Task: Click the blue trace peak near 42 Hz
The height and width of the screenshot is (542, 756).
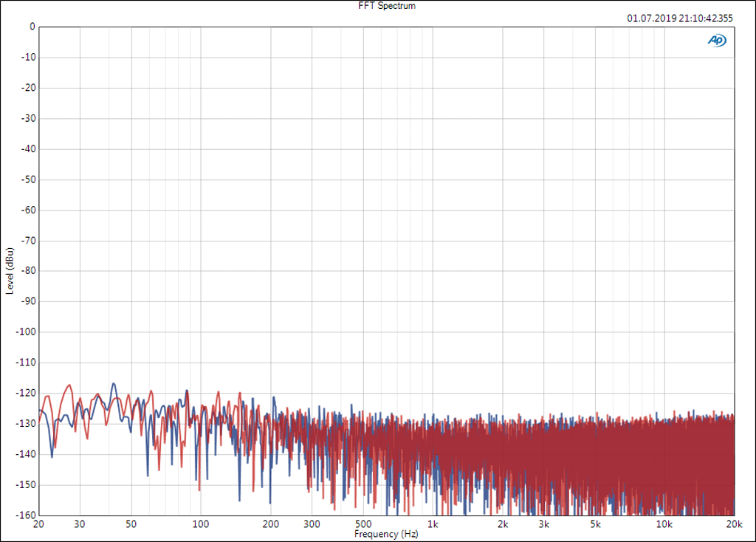Action: tap(114, 383)
